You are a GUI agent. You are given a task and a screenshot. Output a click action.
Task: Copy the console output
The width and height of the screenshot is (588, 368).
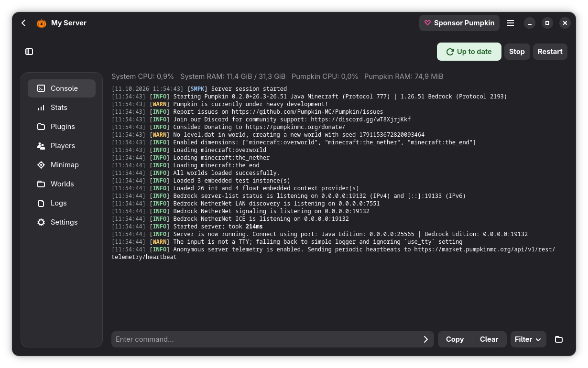455,339
